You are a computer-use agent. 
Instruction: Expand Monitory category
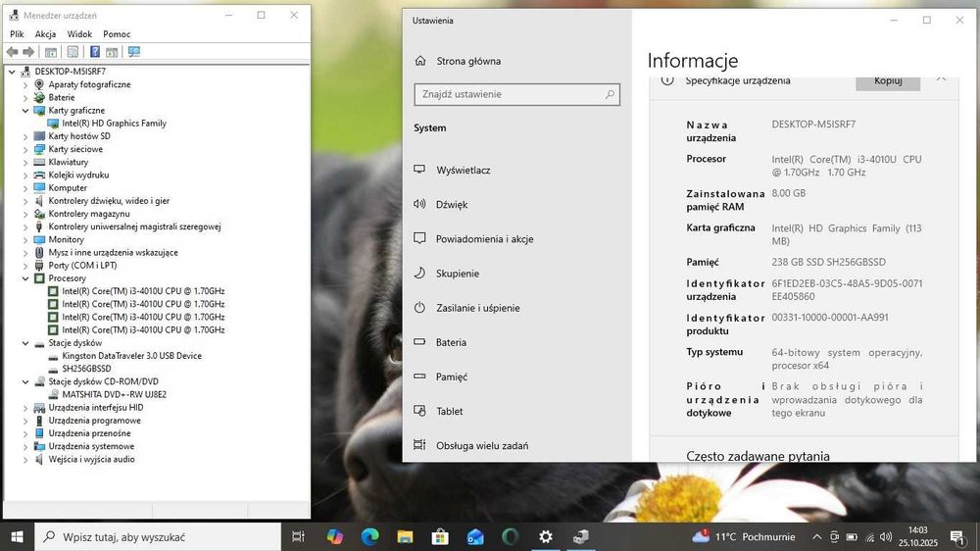[x=25, y=239]
